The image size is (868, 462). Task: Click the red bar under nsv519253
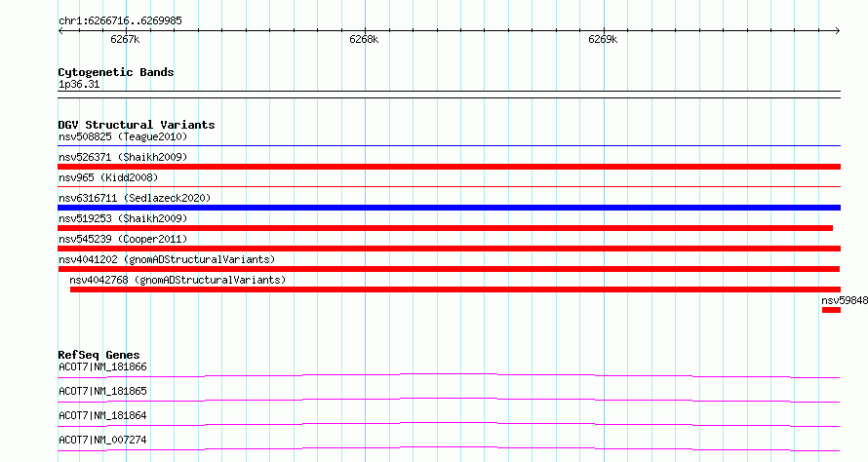point(445,228)
